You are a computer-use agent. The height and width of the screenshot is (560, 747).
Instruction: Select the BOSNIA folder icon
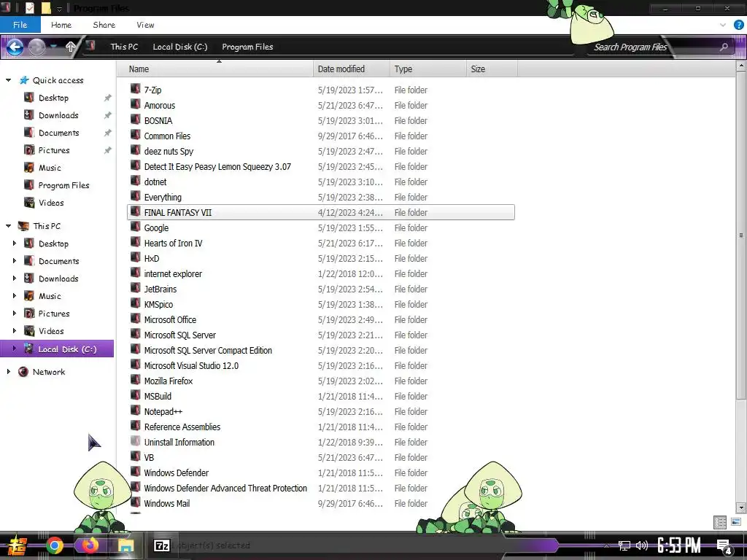tap(135, 120)
